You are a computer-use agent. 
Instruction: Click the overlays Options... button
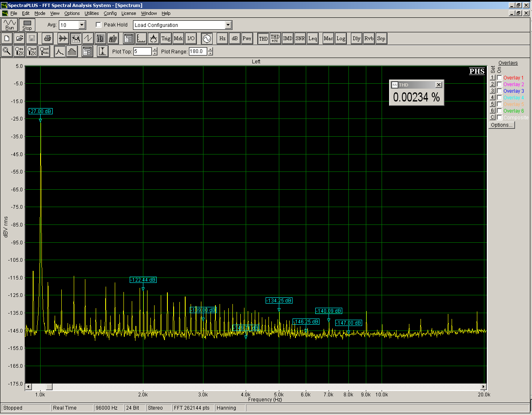point(502,125)
